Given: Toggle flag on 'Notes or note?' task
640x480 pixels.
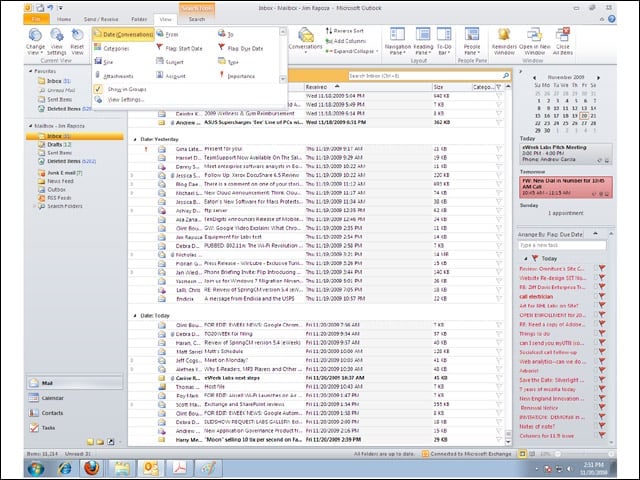Looking at the screenshot, I should pos(602,426).
